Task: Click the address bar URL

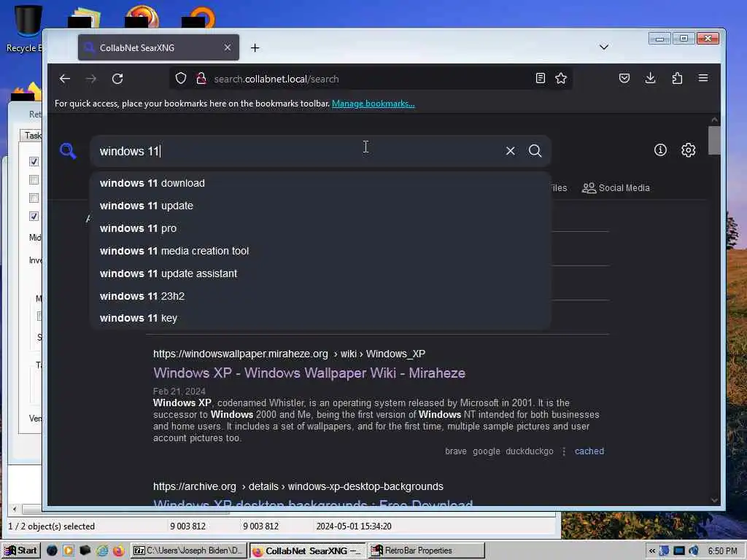Action: click(x=276, y=79)
